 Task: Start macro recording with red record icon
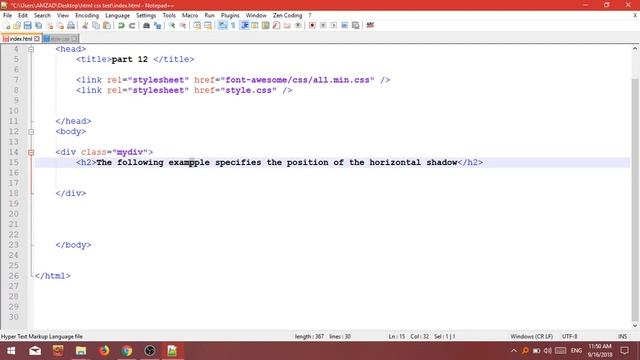[x=312, y=25]
